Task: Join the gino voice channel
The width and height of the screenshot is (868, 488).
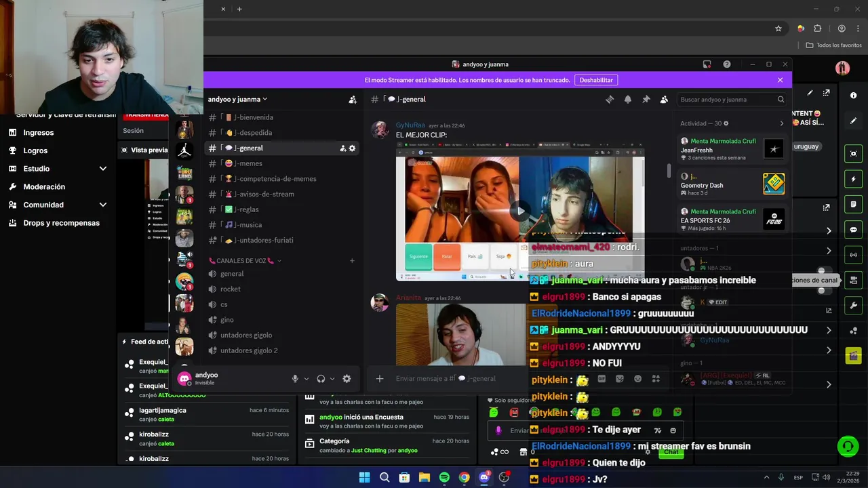Action: (283, 320)
